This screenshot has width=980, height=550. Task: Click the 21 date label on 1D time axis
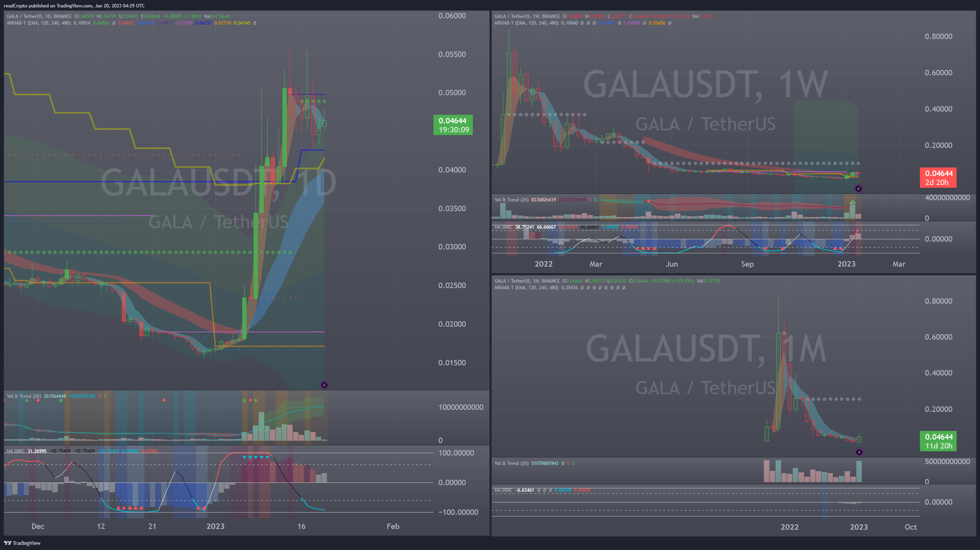click(152, 526)
